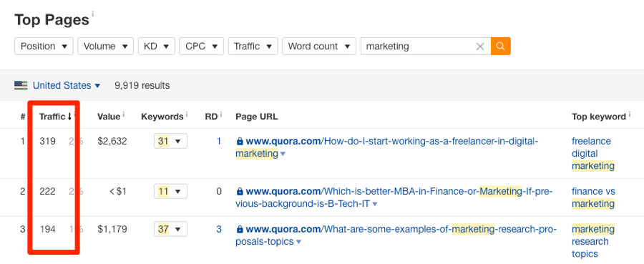644x264 pixels.
Task: Click the lock icon on the third row URL
Action: coord(240,229)
